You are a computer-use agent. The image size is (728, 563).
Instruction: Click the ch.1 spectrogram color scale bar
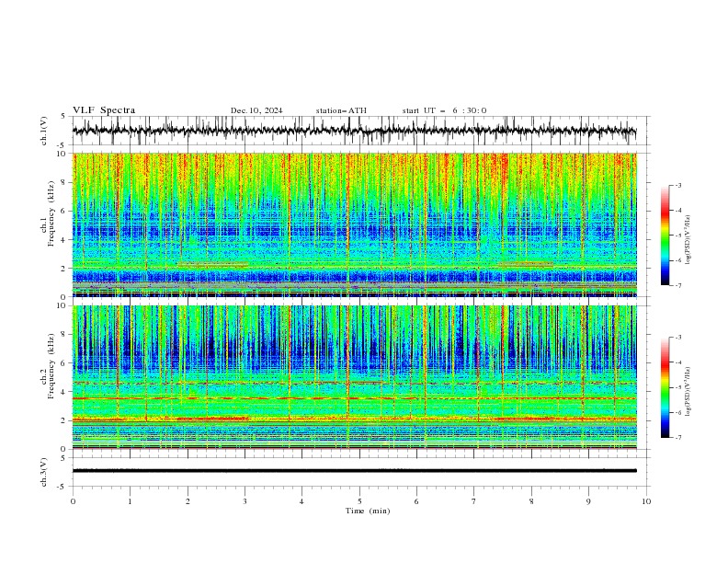[665, 236]
